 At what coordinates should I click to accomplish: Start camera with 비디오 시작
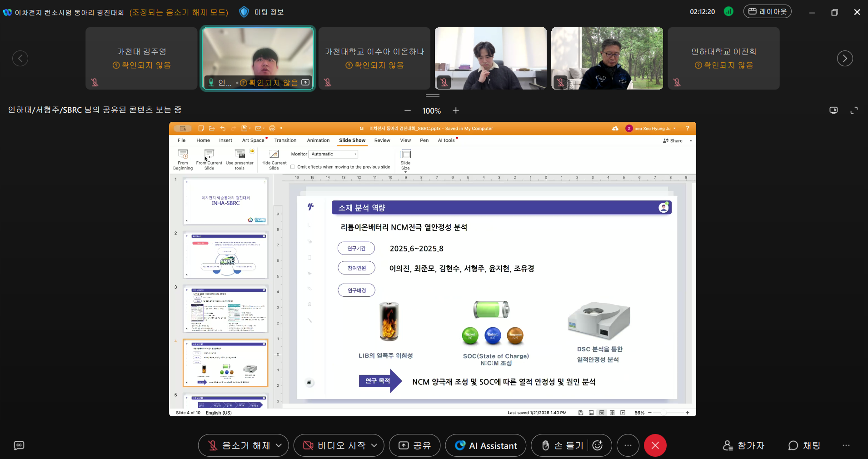(334, 445)
